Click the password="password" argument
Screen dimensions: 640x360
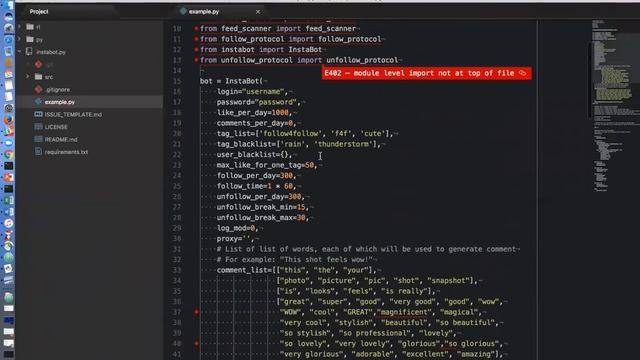(x=259, y=102)
